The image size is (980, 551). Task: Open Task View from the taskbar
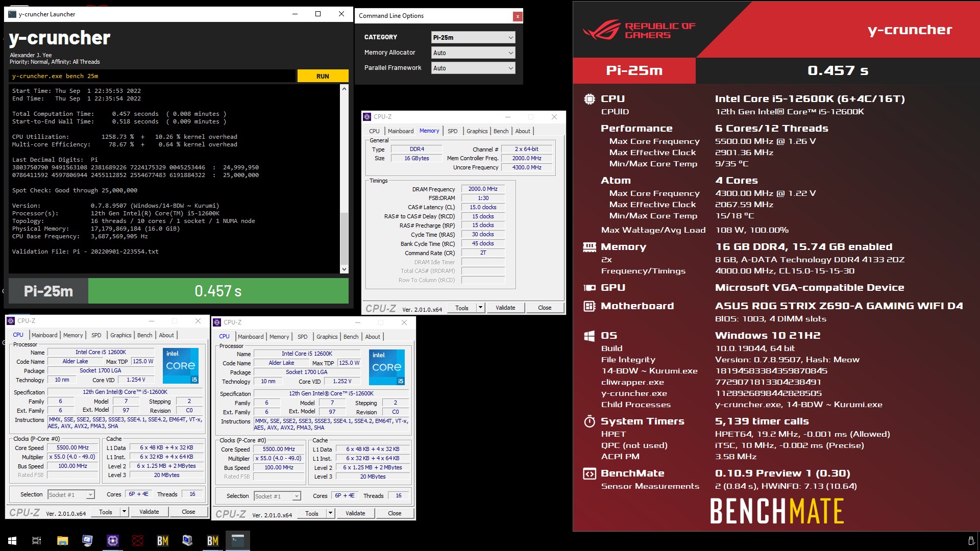click(37, 540)
